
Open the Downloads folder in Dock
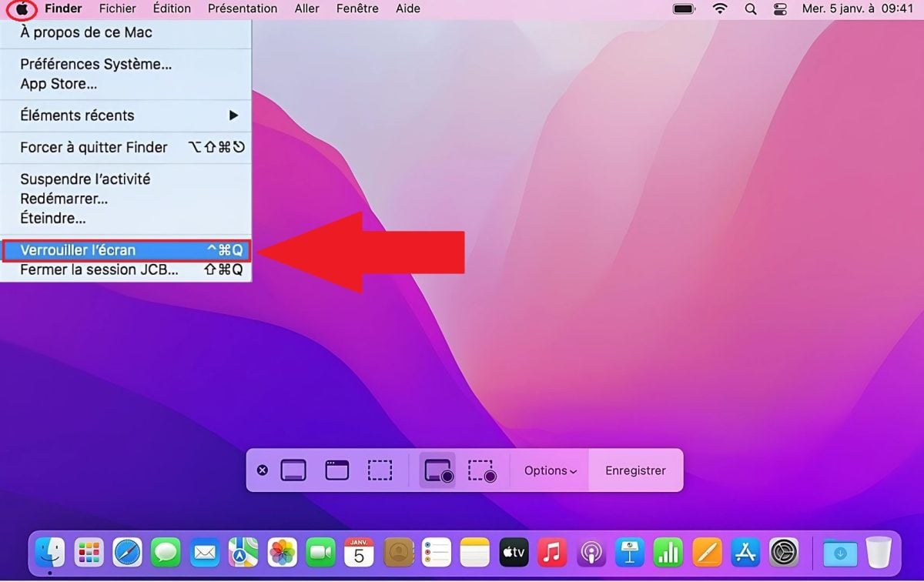pyautogui.click(x=839, y=552)
